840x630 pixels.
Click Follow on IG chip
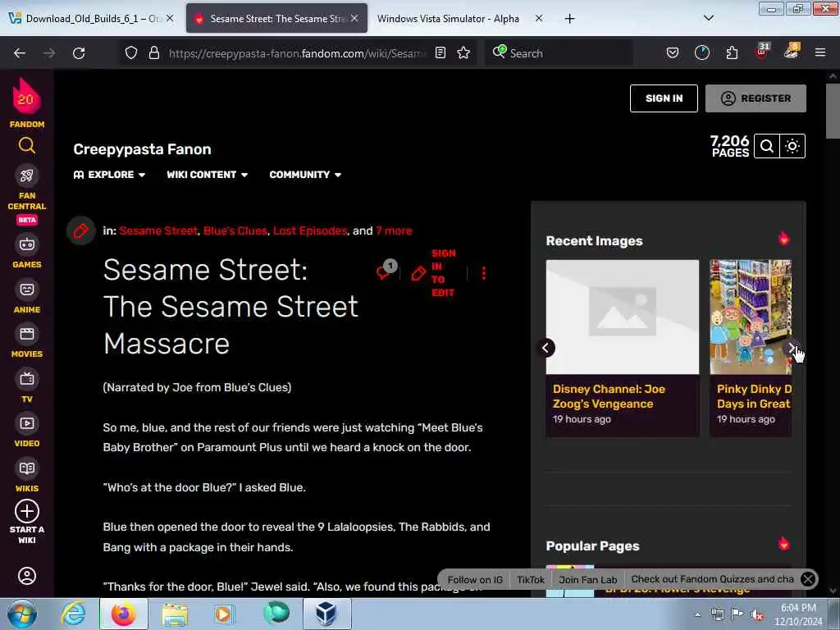pyautogui.click(x=475, y=580)
